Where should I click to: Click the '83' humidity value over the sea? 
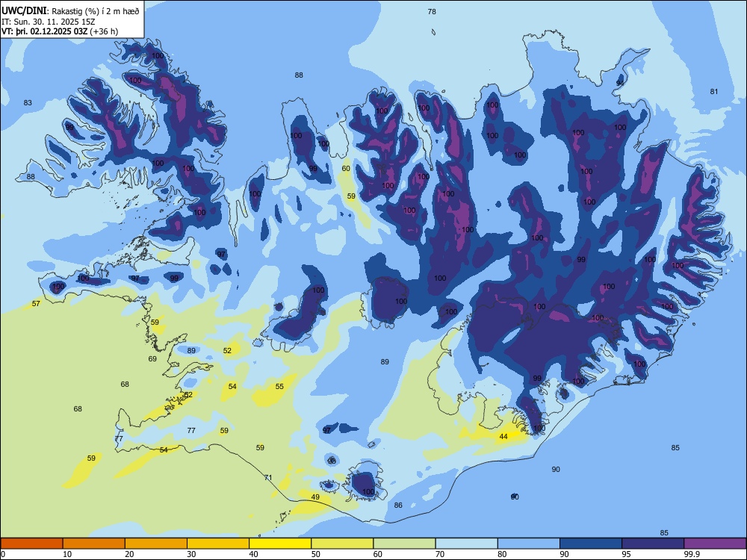(x=28, y=102)
